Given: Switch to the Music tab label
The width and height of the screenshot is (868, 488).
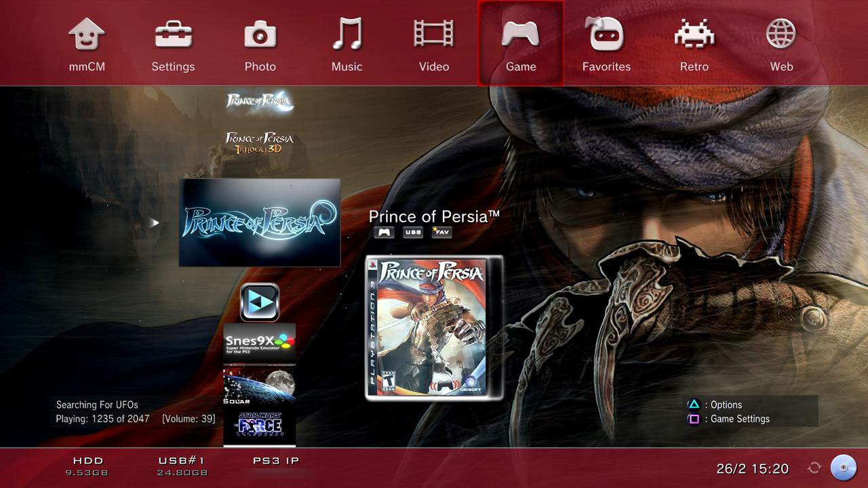Looking at the screenshot, I should [x=347, y=66].
